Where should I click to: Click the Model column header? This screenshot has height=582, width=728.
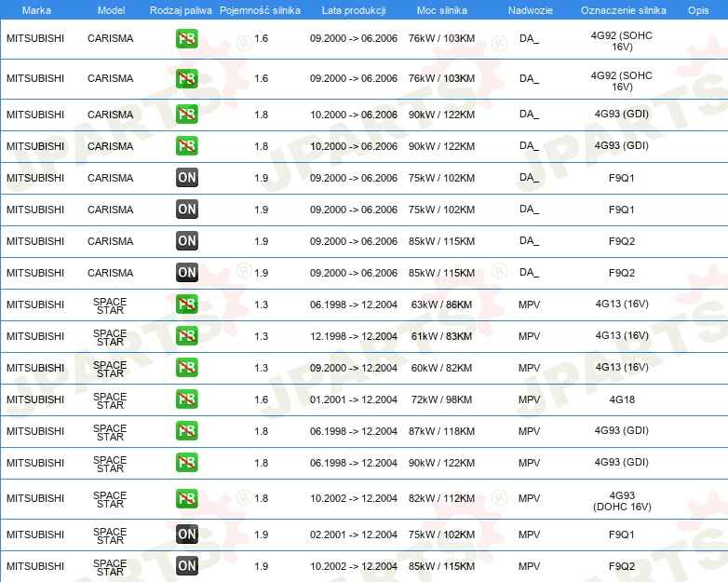(x=111, y=10)
